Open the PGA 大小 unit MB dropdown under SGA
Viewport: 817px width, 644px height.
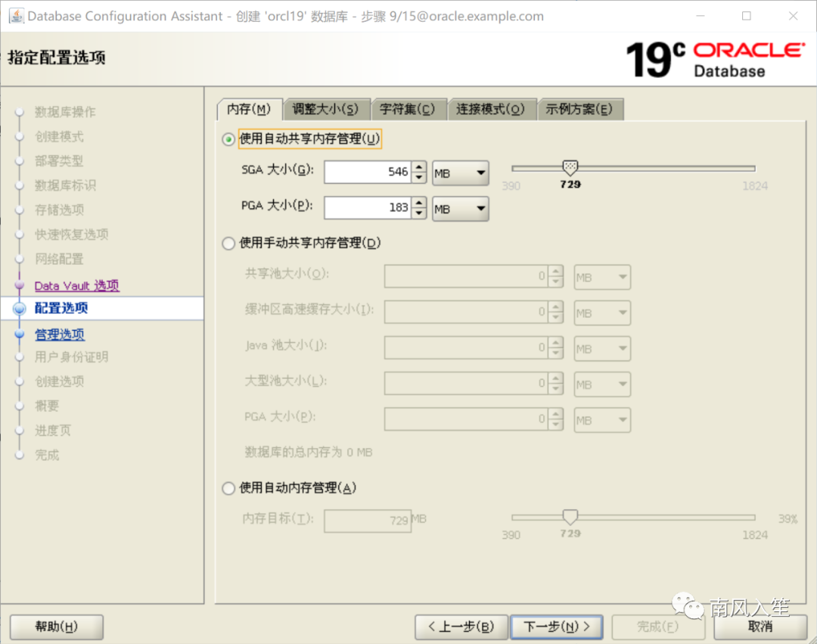[x=461, y=209]
